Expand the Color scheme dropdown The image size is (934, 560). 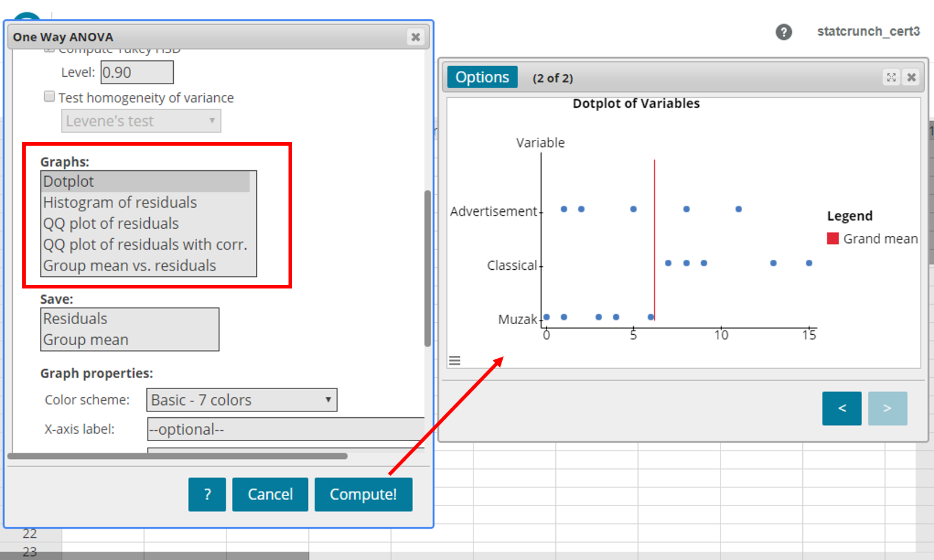pos(241,400)
